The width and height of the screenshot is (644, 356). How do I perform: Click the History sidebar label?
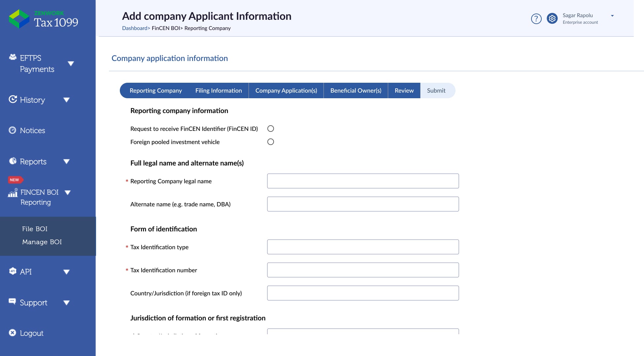click(32, 100)
